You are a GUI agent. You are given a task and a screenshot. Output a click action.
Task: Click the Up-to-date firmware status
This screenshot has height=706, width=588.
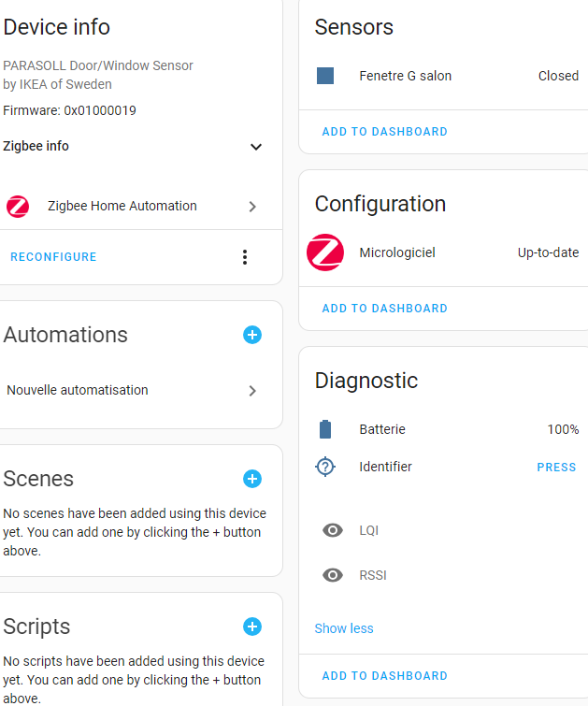click(548, 252)
